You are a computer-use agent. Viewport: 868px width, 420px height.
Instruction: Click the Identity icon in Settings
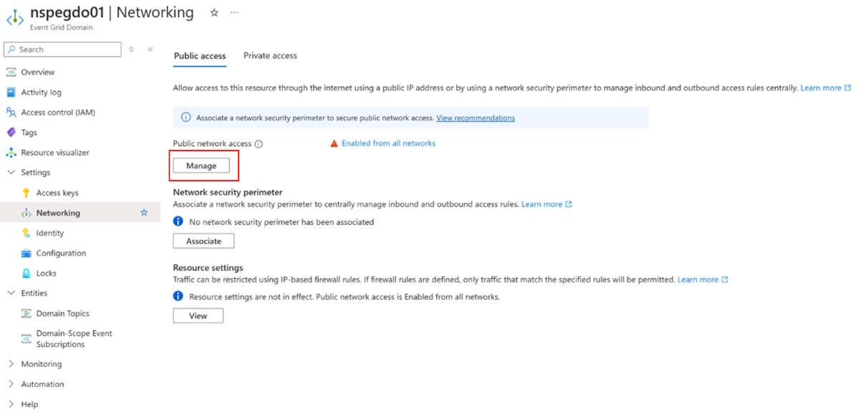tap(26, 233)
